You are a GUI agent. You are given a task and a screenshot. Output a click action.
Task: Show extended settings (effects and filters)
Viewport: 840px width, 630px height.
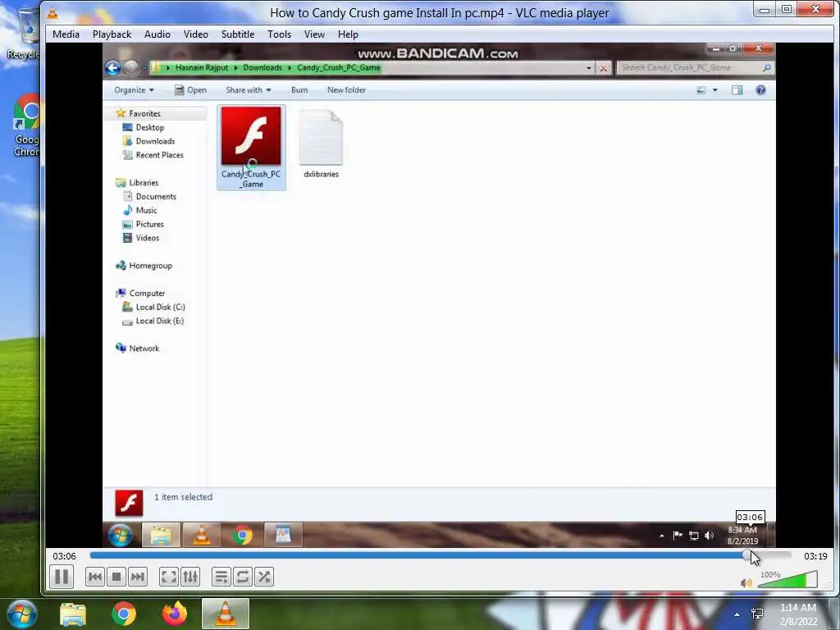pyautogui.click(x=190, y=577)
